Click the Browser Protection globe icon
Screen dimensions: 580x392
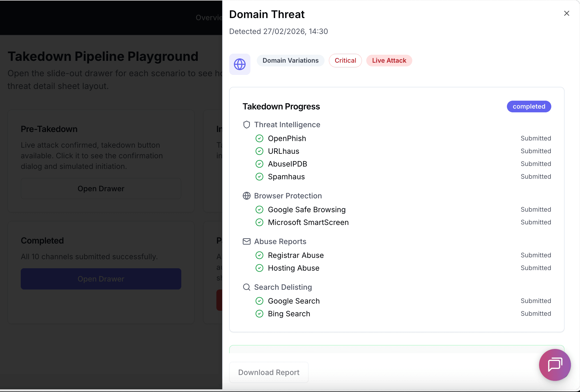coord(246,196)
